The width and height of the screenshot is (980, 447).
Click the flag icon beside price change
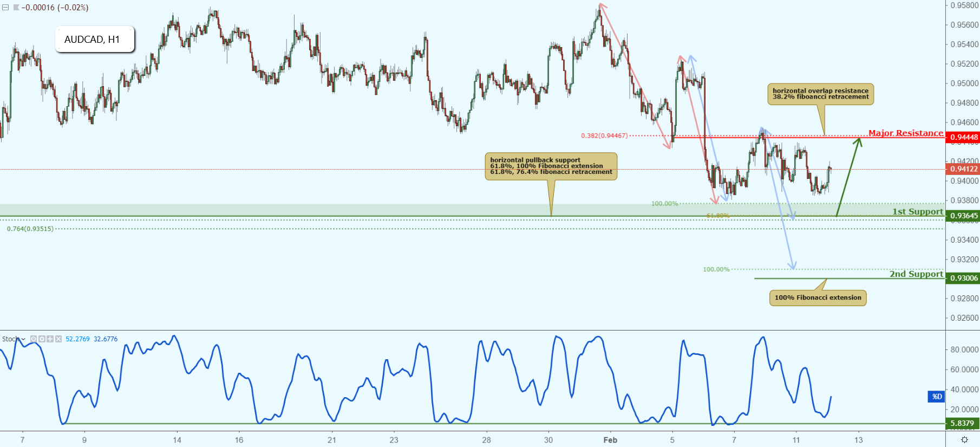point(16,8)
